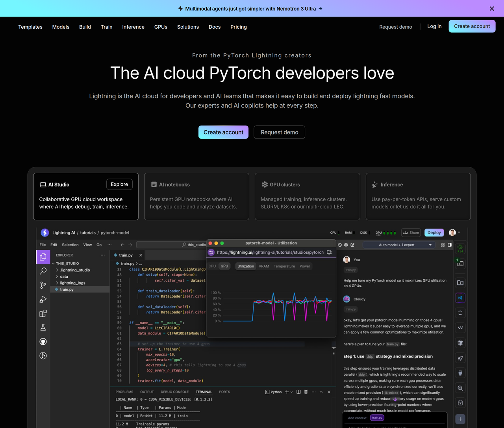Click the Deploy button in the studio
The width and height of the screenshot is (504, 428).
pyautogui.click(x=434, y=232)
